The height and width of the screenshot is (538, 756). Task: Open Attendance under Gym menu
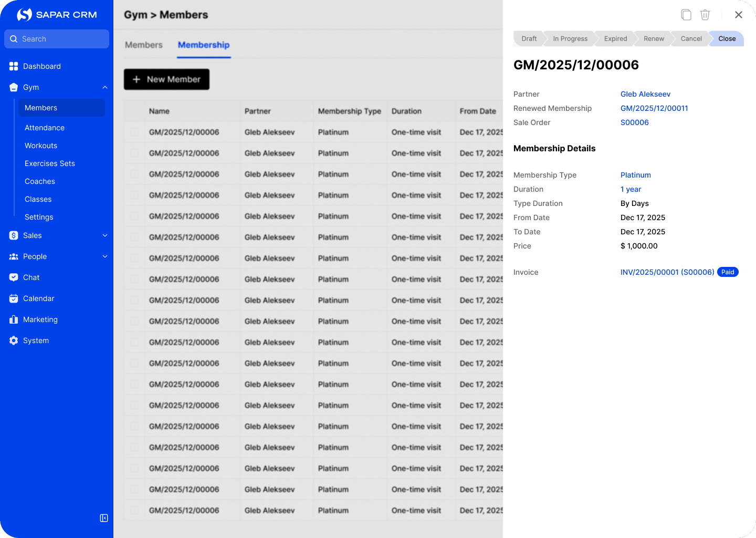coord(45,128)
